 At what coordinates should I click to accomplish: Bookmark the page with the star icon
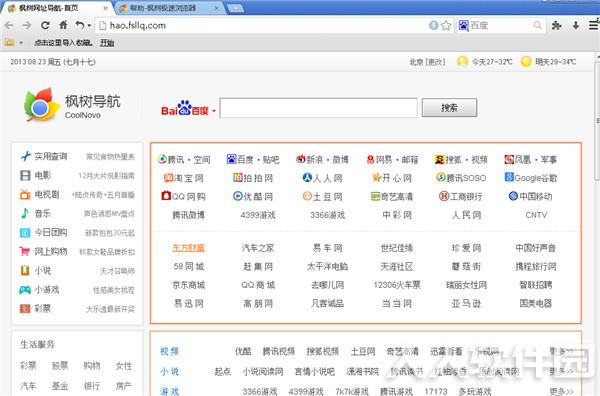pos(446,25)
